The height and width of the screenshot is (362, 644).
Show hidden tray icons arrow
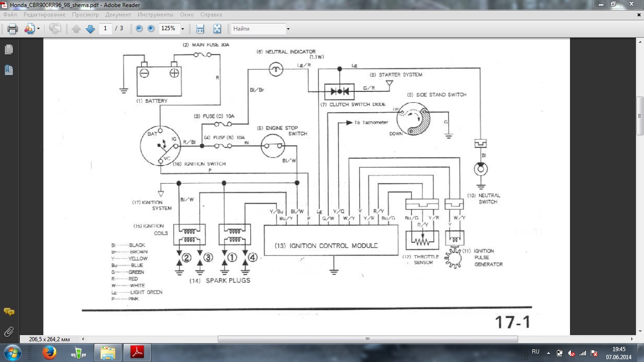548,353
